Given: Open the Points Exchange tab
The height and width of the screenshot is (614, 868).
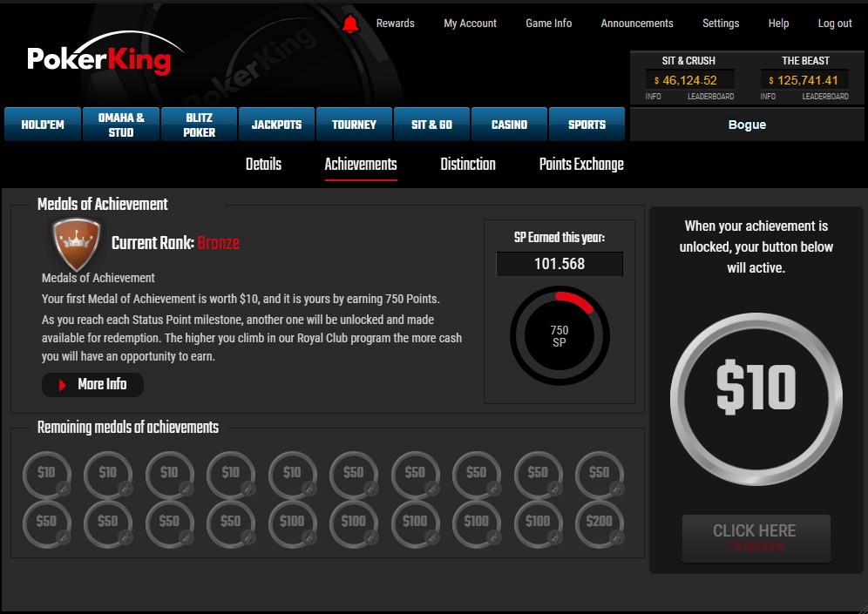Looking at the screenshot, I should (581, 164).
